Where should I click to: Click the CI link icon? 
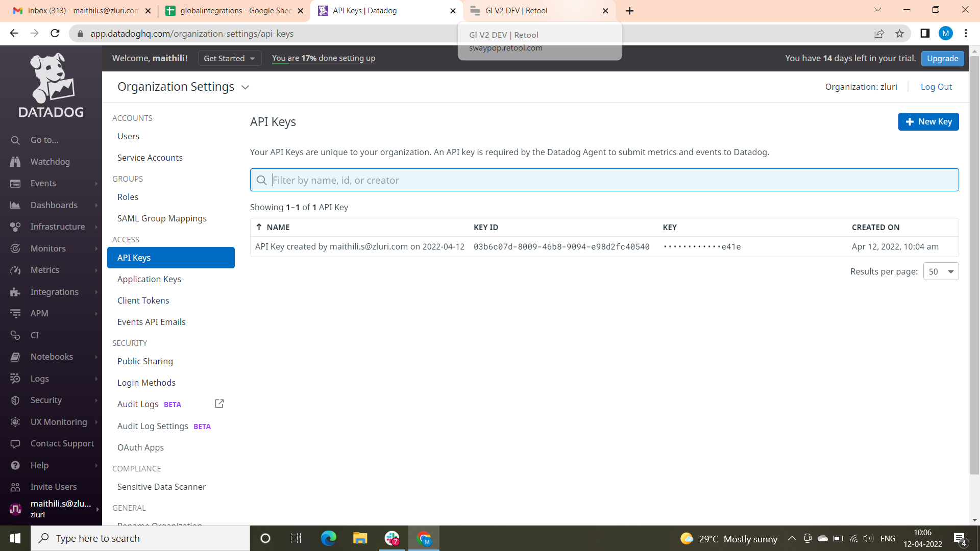click(15, 335)
